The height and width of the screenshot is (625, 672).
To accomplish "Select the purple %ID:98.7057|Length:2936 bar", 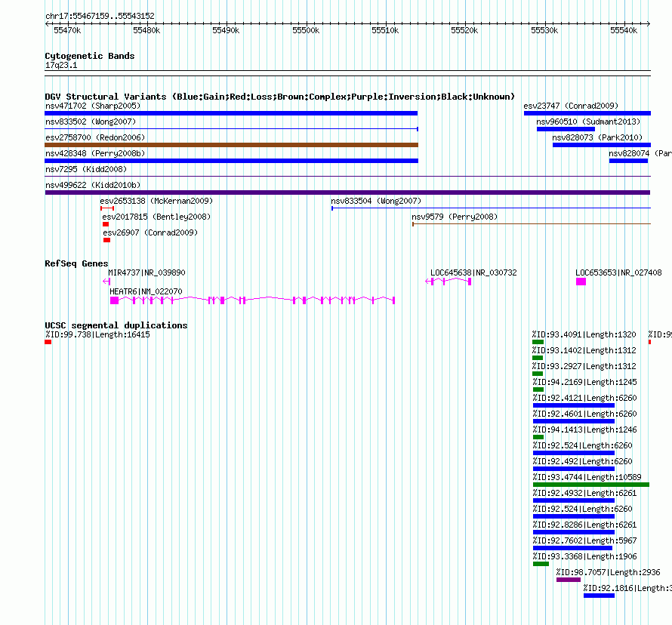I will (x=569, y=580).
